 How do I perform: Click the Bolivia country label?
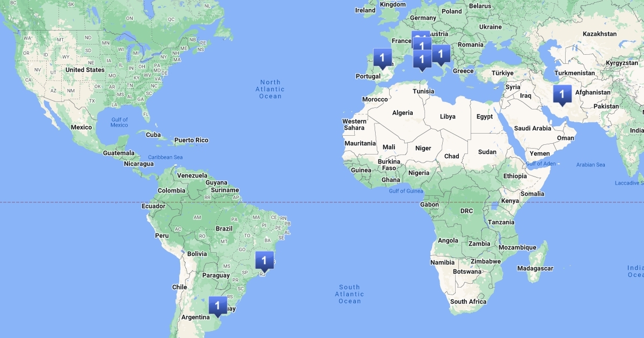(197, 253)
